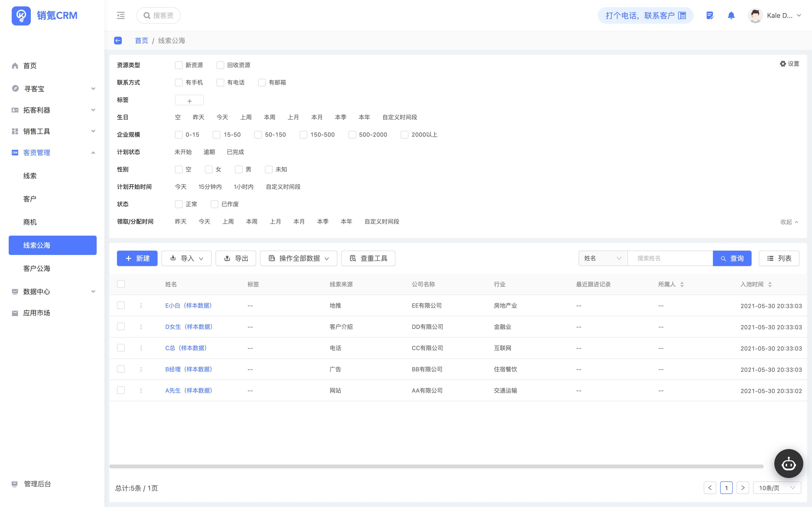Image resolution: width=812 pixels, height=507 pixels.
Task: Collapse the sidebar with the menu fold icon
Action: (x=121, y=15)
